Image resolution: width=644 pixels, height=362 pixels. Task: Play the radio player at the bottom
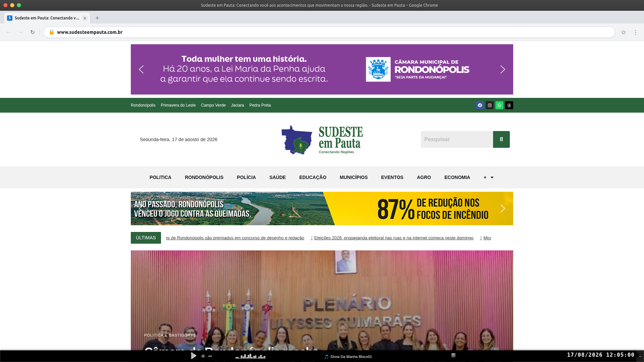pyautogui.click(x=194, y=356)
